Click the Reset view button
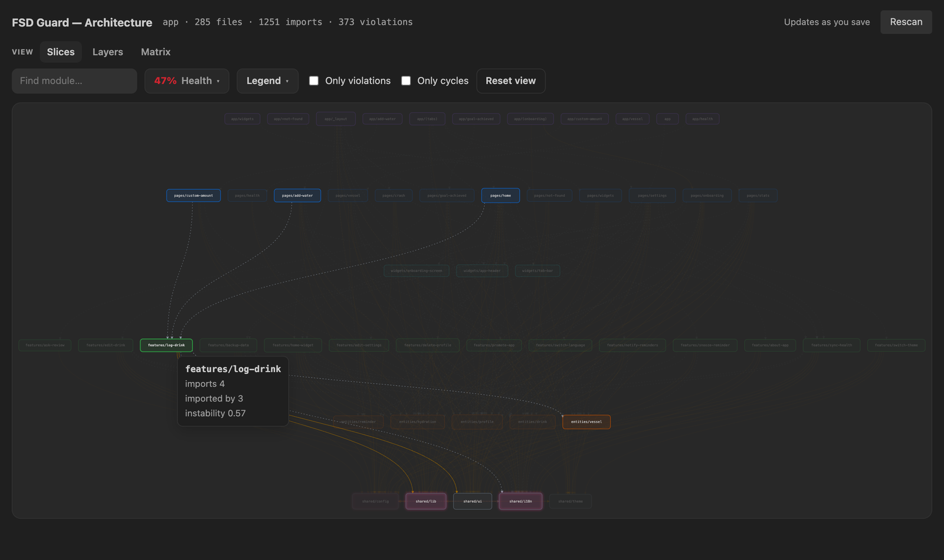The width and height of the screenshot is (944, 560). point(511,81)
